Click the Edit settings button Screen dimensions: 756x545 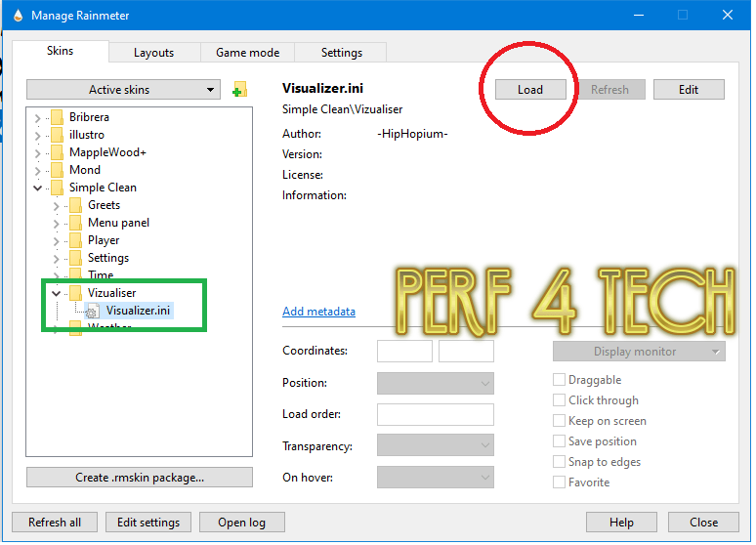click(148, 523)
